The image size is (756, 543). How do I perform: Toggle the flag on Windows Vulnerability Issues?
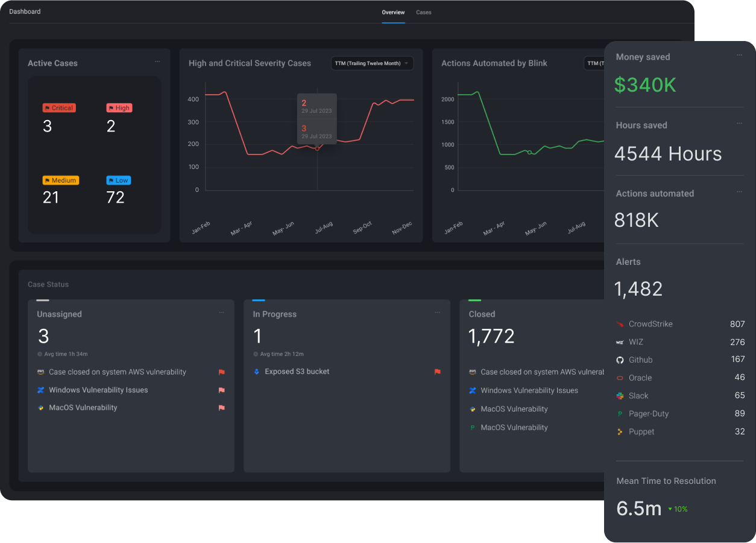pyautogui.click(x=222, y=390)
